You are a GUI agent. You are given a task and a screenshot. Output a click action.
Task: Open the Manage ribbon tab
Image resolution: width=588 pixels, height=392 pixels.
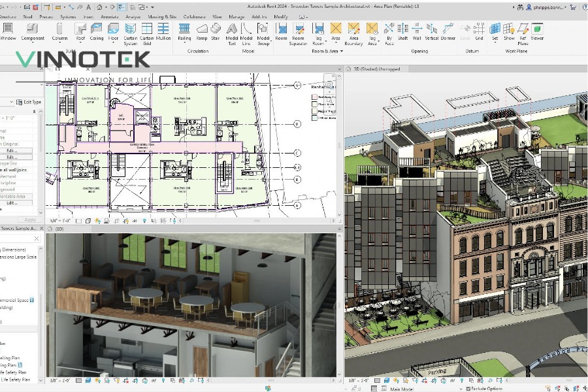point(237,17)
